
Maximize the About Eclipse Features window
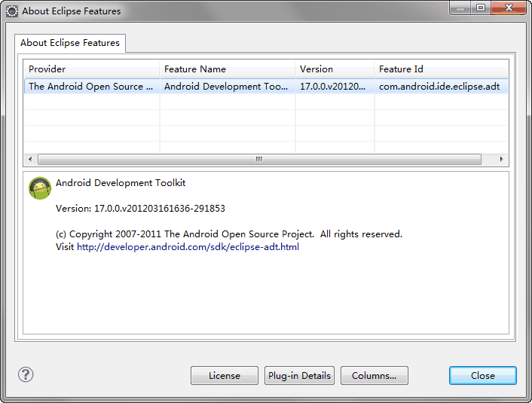pyautogui.click(x=480, y=8)
